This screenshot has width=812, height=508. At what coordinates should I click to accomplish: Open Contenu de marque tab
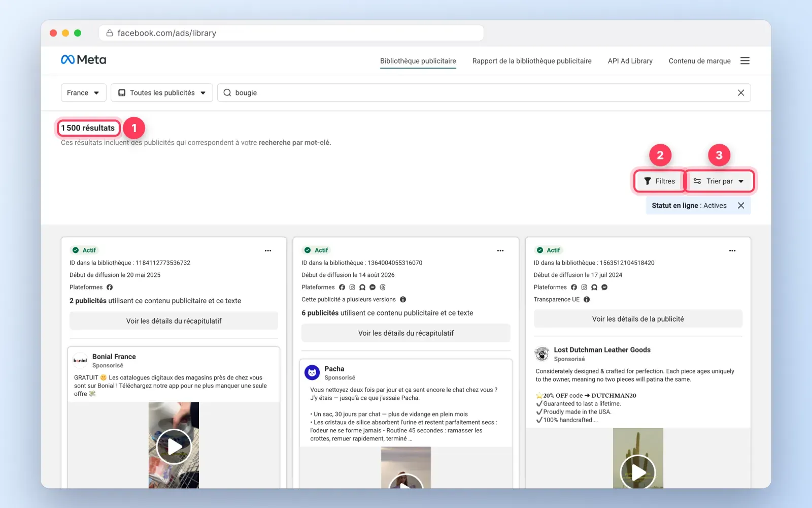point(700,61)
